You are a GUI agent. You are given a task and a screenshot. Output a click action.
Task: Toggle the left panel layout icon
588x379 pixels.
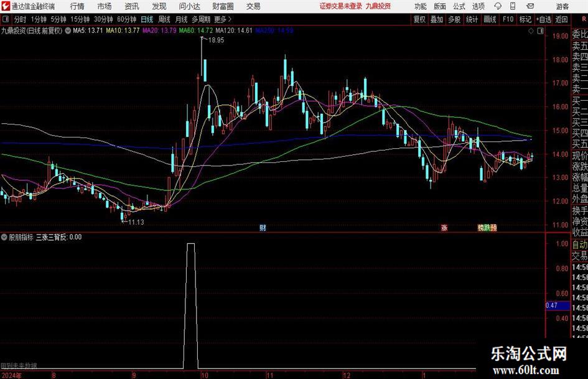(6, 19)
